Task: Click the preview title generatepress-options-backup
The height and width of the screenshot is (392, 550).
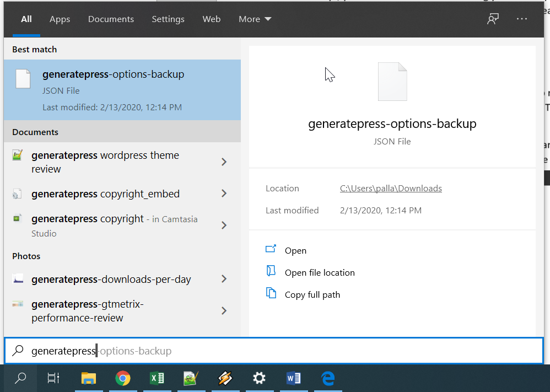Action: pyautogui.click(x=392, y=124)
